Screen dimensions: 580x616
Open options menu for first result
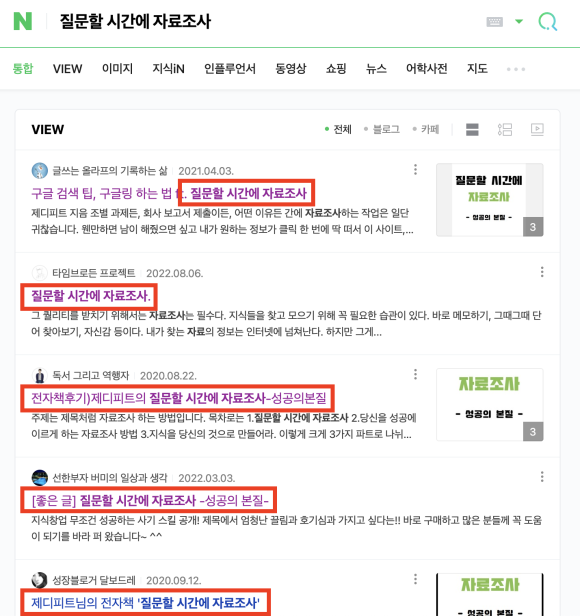click(415, 170)
